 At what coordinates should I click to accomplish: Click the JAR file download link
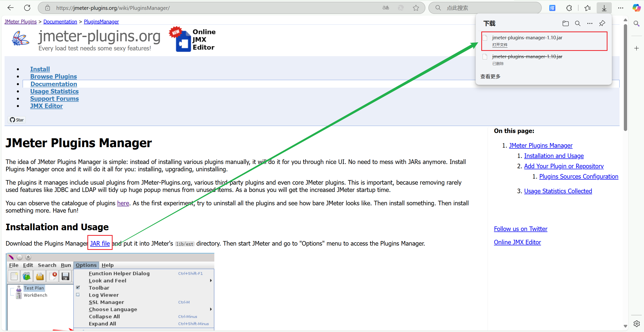coord(100,243)
